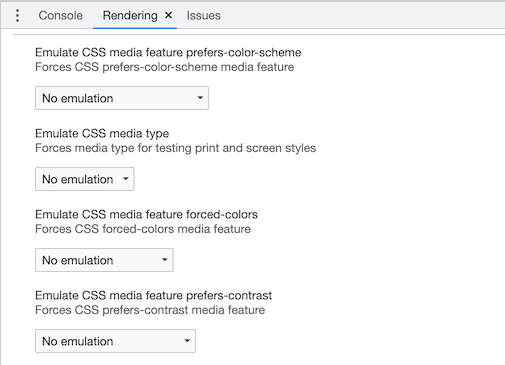Close the Rendering tab
The height and width of the screenshot is (365, 505).
pos(169,15)
